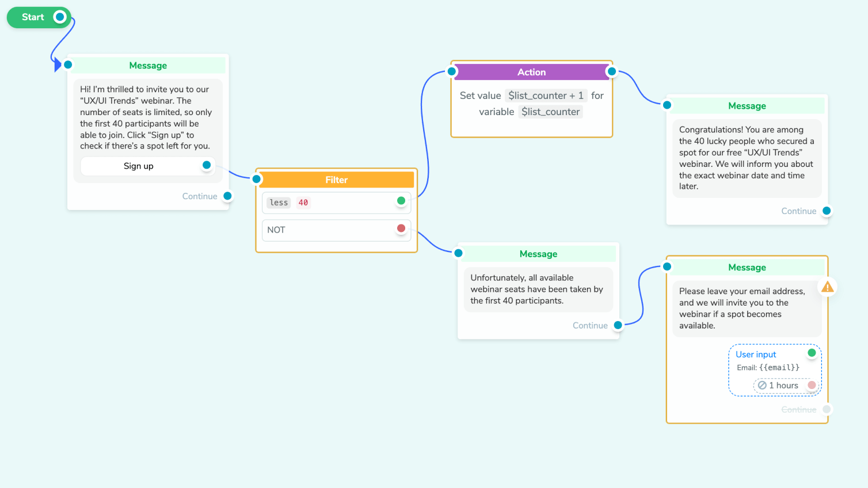The height and width of the screenshot is (488, 868).
Task: Click the pink dot next to 1 hours
Action: (x=812, y=385)
